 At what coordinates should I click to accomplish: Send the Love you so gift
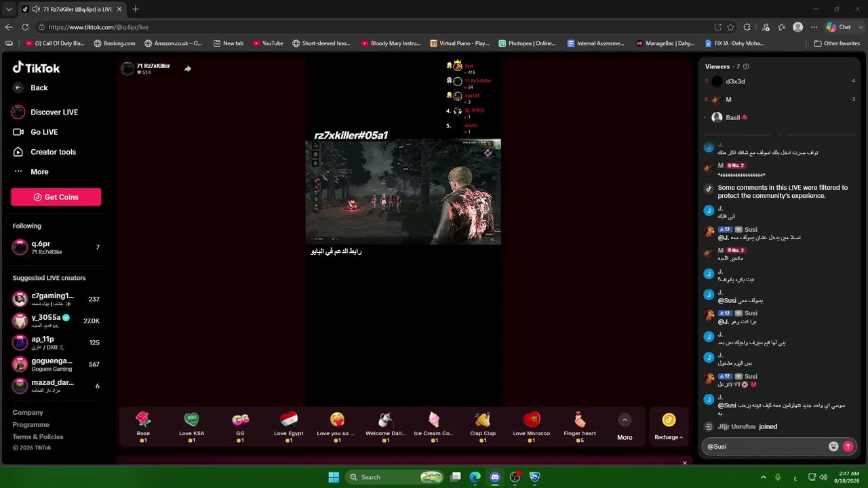pyautogui.click(x=337, y=427)
